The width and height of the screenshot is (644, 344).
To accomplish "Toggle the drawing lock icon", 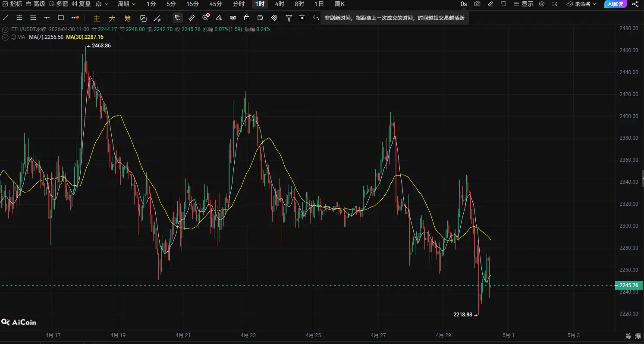I will coord(246,18).
